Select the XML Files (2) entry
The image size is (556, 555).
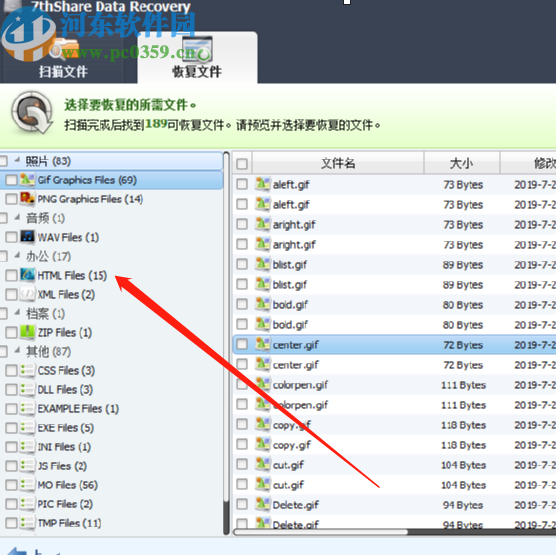(x=66, y=294)
